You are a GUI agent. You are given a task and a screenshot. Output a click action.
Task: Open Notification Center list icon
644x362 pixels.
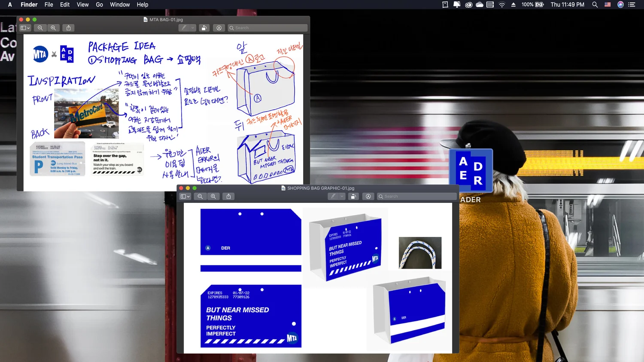coord(632,5)
